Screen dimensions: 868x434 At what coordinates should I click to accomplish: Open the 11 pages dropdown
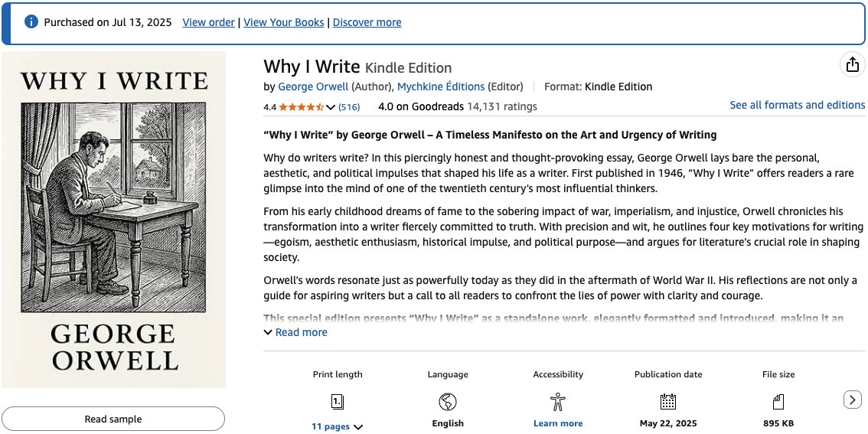337,426
